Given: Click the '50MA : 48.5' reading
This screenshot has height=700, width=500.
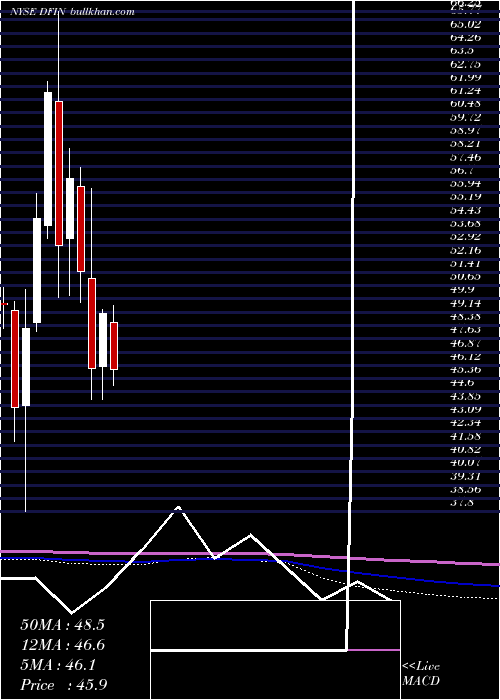Looking at the screenshot, I should tap(62, 625).
